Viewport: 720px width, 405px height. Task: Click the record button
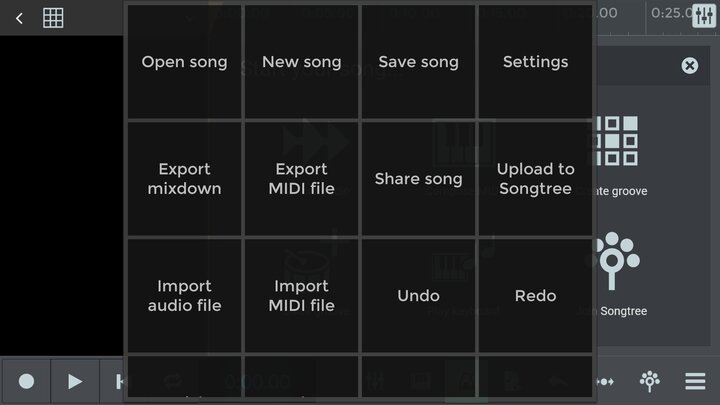(x=26, y=381)
